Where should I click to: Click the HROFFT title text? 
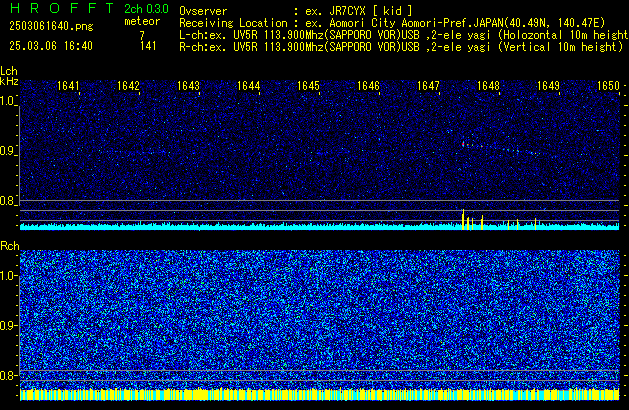62,8
